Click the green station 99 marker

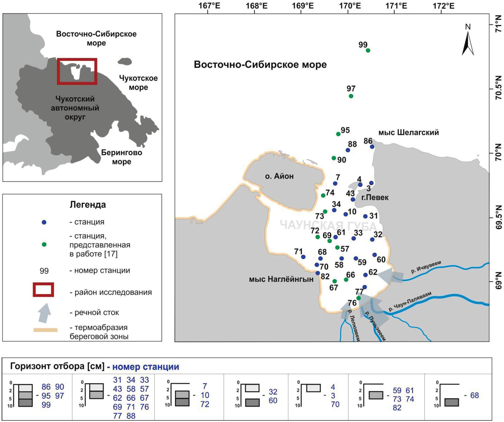coord(368,51)
